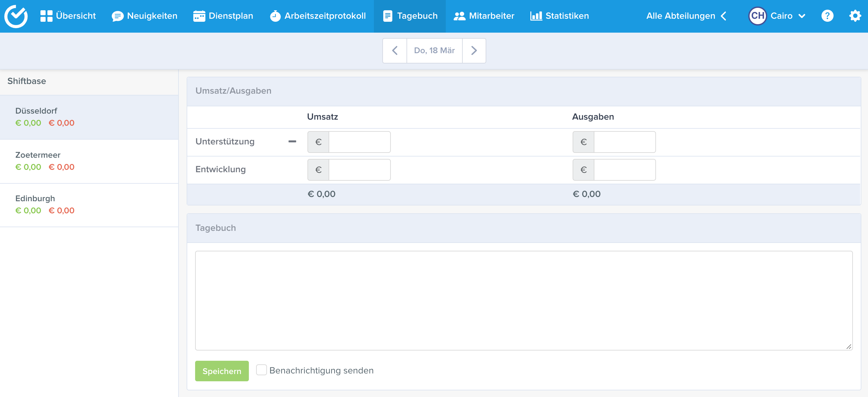This screenshot has height=397, width=868.
Task: Expand the Cairo user dropdown
Action: [x=788, y=16]
